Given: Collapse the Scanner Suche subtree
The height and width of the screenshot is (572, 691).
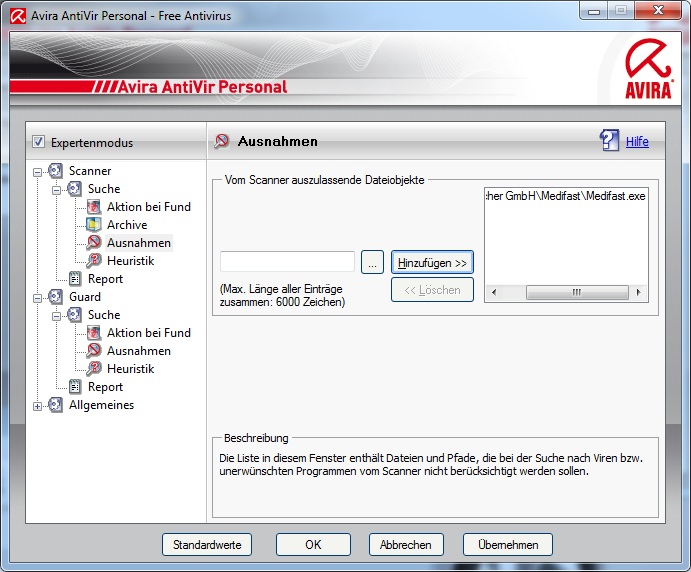Looking at the screenshot, I should [x=56, y=190].
